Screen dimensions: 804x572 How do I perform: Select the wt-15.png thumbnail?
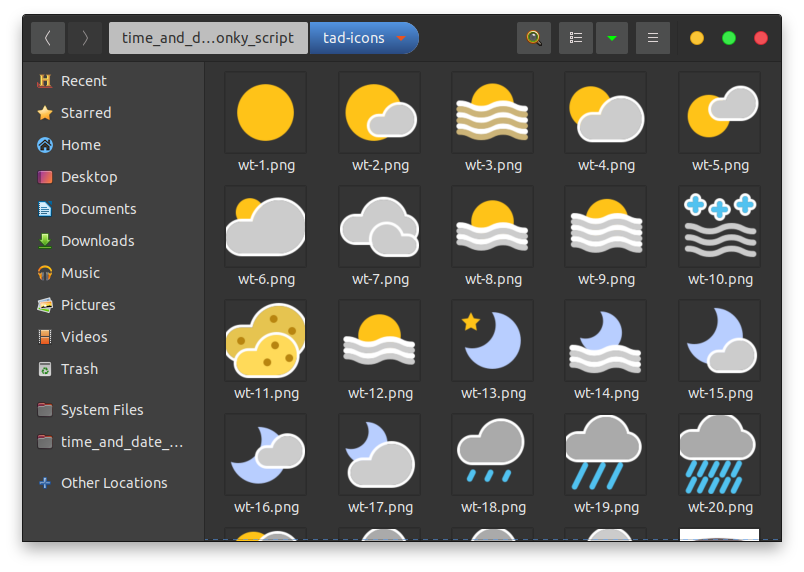(x=719, y=341)
